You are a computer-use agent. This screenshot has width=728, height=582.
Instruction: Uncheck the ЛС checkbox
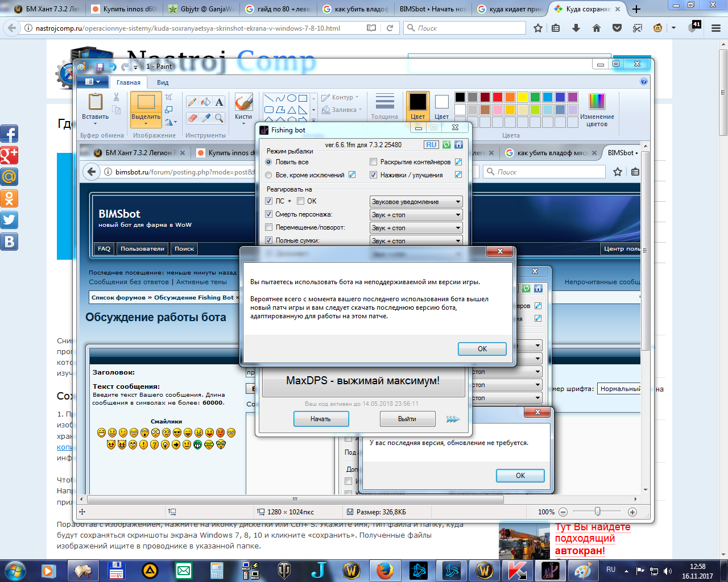pyautogui.click(x=269, y=201)
